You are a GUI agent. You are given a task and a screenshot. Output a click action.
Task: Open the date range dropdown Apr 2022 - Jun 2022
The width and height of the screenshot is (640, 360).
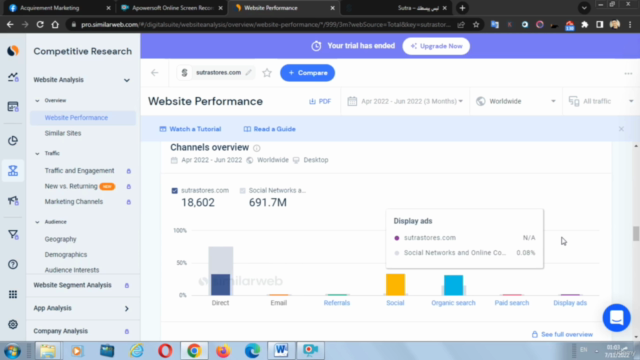pyautogui.click(x=405, y=101)
